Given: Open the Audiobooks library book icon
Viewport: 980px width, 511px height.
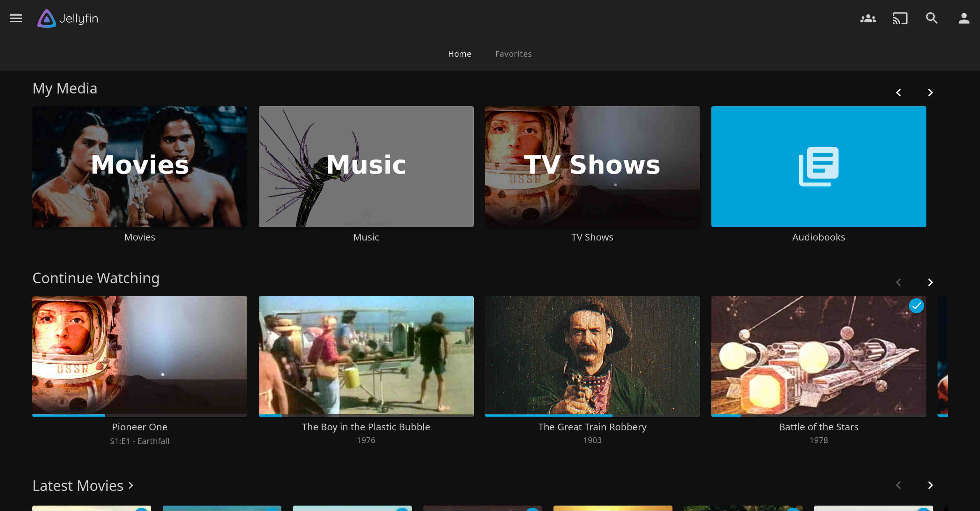Looking at the screenshot, I should [818, 167].
